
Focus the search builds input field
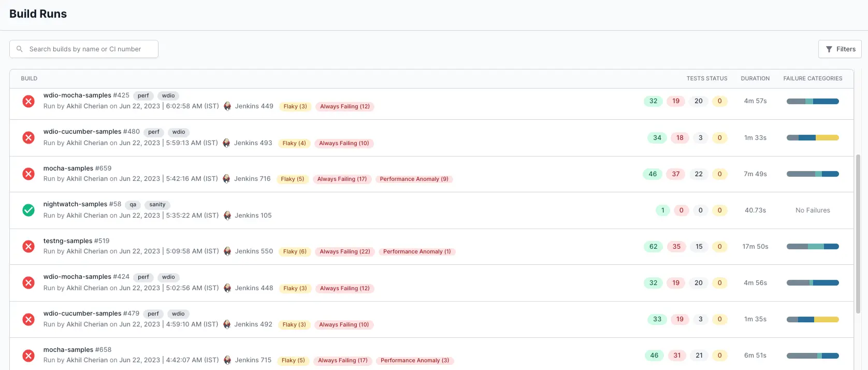click(88, 49)
